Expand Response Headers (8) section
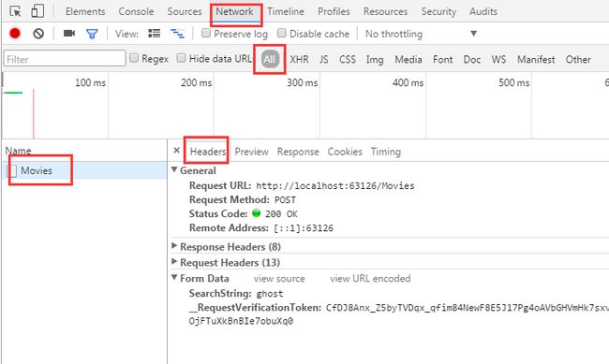 (174, 246)
